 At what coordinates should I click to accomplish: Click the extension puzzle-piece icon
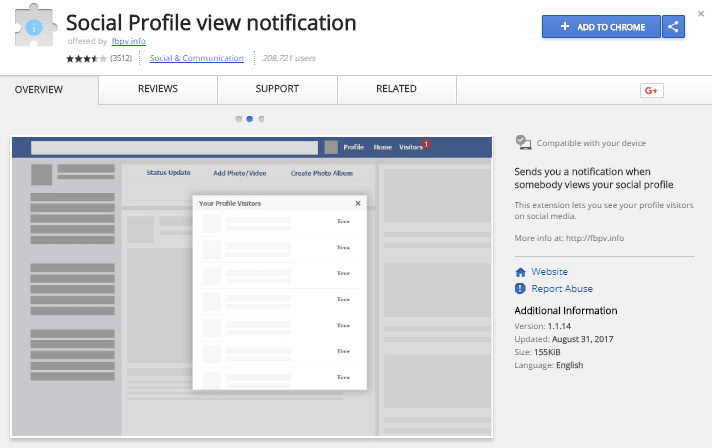click(x=35, y=25)
